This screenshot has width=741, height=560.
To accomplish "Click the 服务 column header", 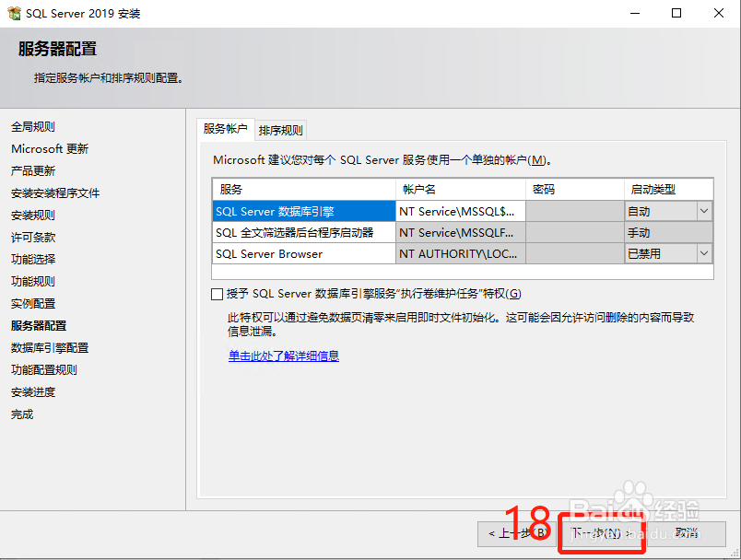I will [x=304, y=190].
